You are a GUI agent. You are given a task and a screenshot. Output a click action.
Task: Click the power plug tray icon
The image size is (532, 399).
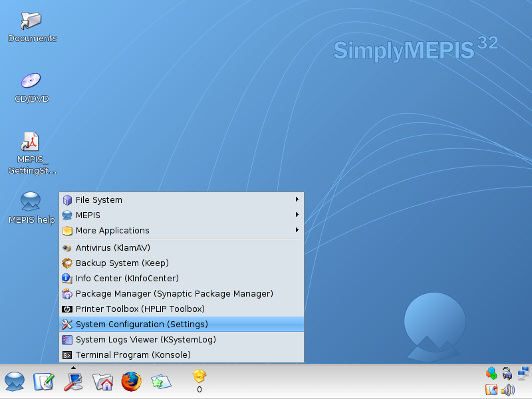click(x=507, y=373)
